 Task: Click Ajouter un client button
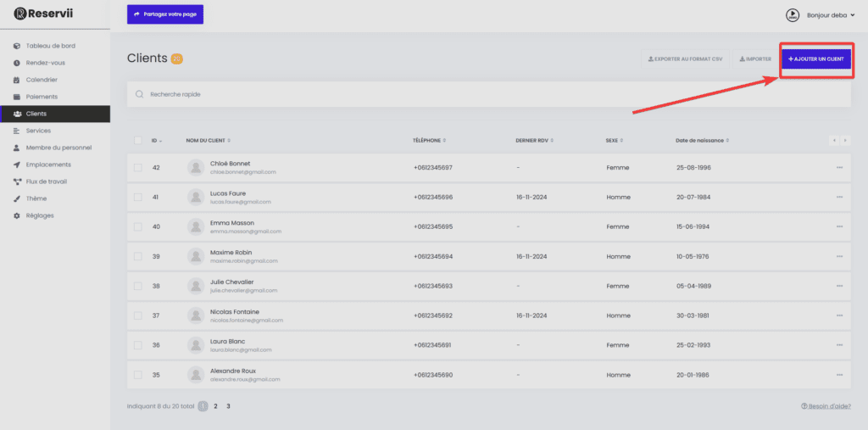tap(816, 59)
